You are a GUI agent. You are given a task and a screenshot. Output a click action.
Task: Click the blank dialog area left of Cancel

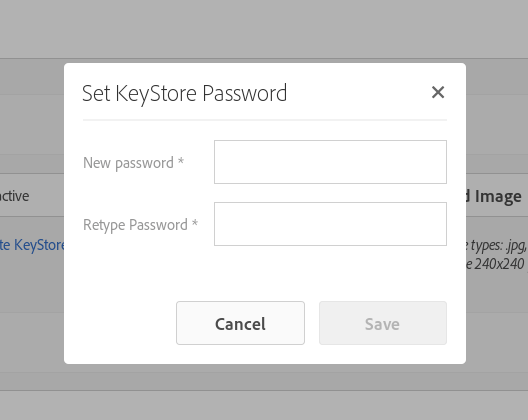(120, 323)
